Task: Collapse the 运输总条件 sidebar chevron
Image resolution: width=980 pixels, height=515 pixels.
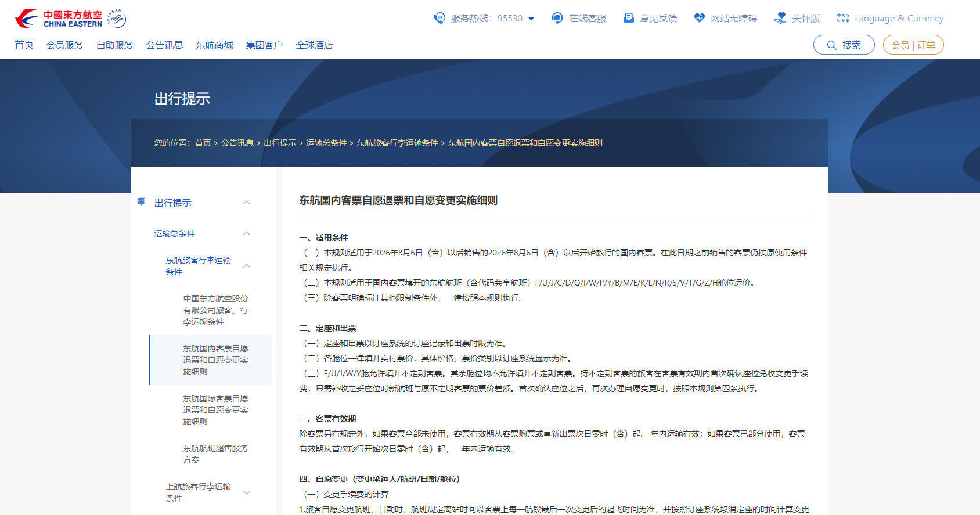Action: [247, 233]
